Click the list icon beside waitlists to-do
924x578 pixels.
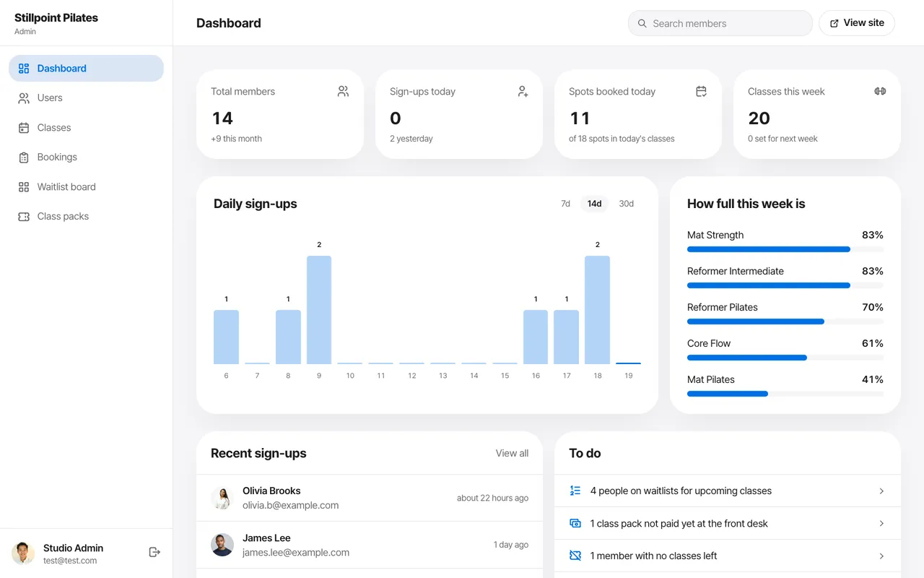tap(575, 491)
